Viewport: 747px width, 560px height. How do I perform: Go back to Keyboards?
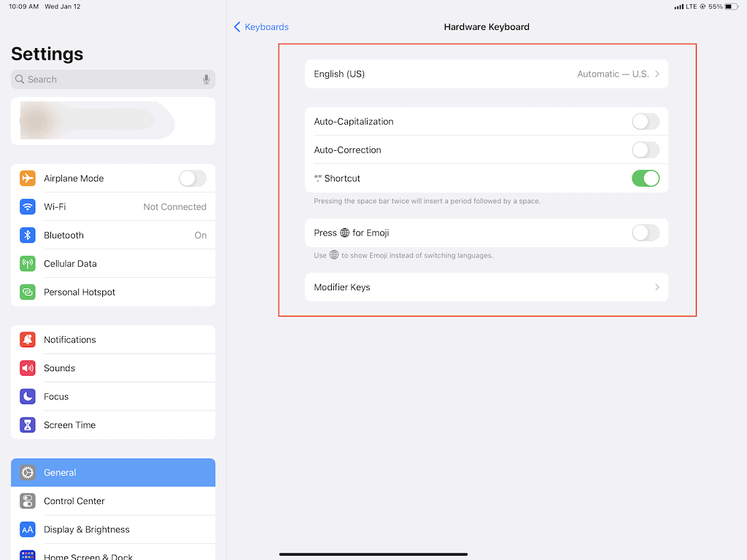pos(260,26)
